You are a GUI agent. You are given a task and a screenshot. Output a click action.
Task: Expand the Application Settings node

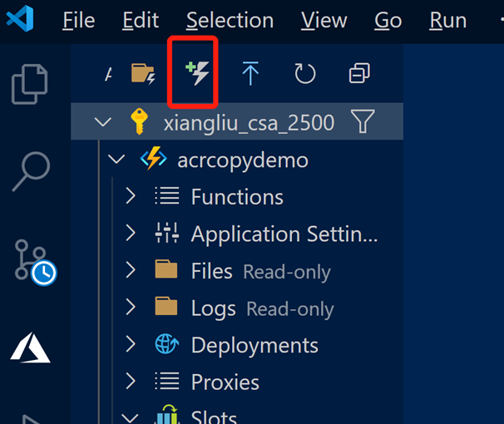point(131,233)
